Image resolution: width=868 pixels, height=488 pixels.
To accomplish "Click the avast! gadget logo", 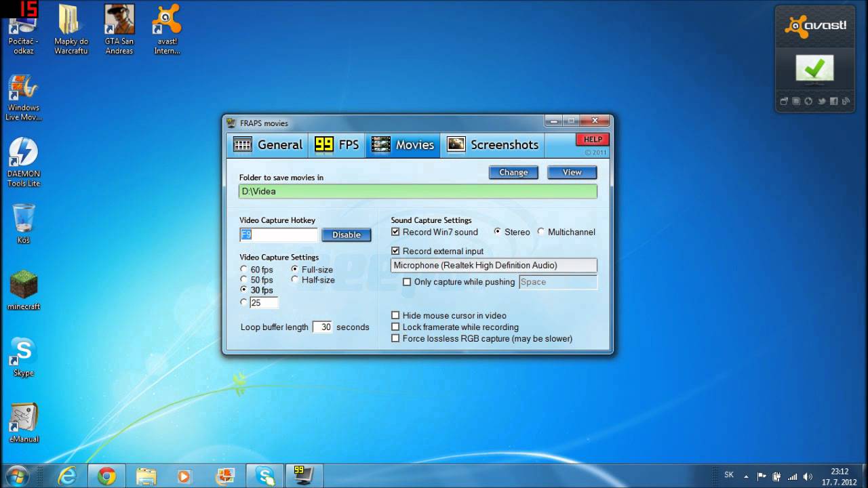I will pos(815,27).
